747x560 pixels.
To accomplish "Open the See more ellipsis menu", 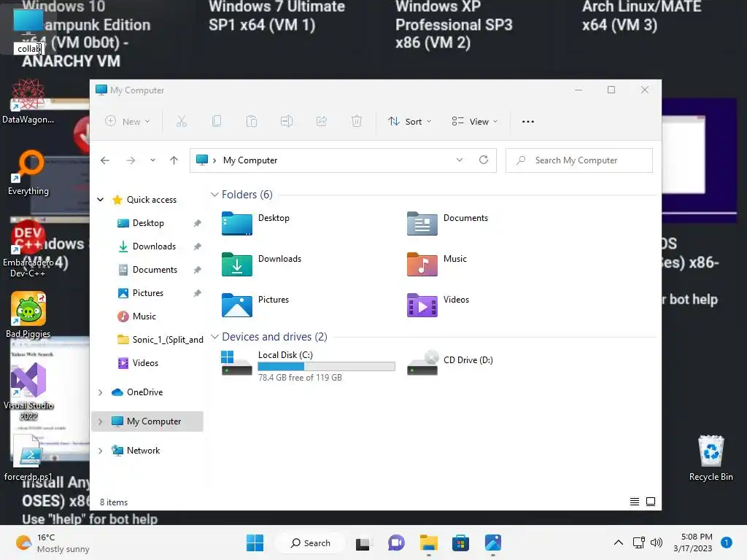I will point(528,122).
